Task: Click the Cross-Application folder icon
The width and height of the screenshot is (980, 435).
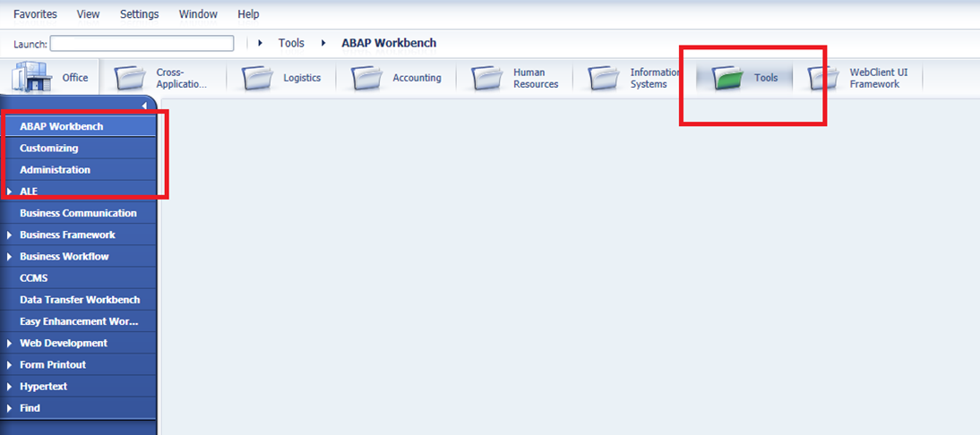Action: (130, 79)
